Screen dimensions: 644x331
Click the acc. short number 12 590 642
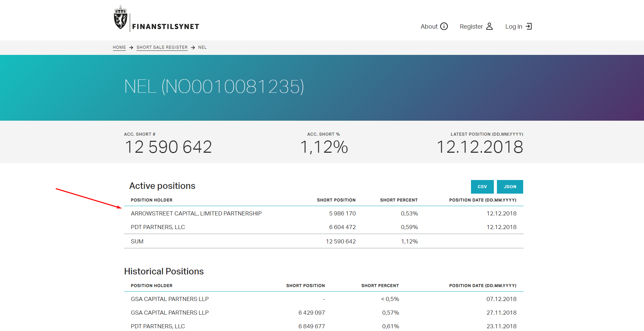pos(168,147)
